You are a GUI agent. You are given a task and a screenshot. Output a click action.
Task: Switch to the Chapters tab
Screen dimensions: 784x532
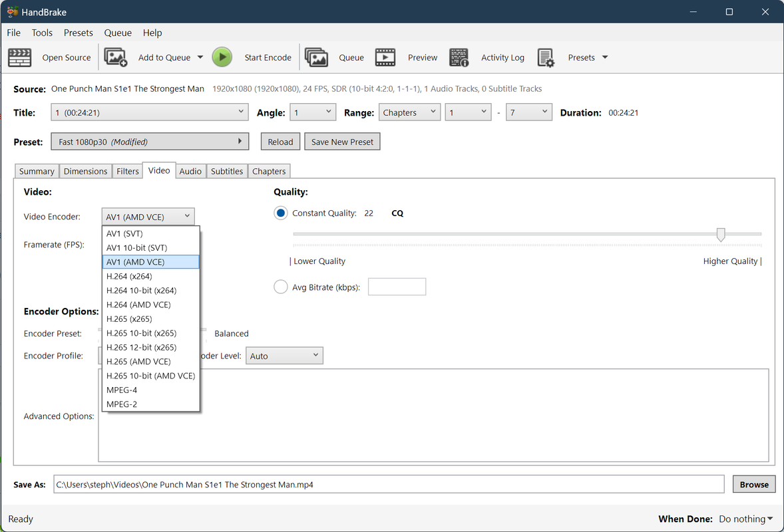point(269,172)
